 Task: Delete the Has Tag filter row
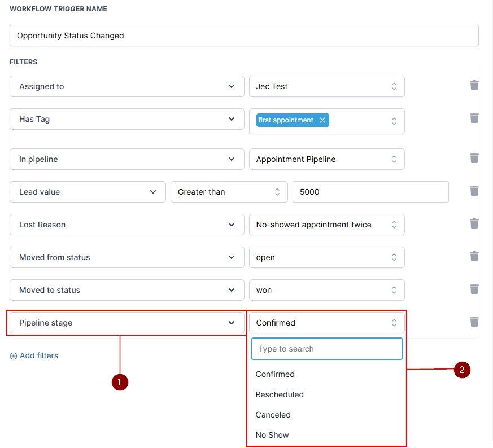(474, 118)
